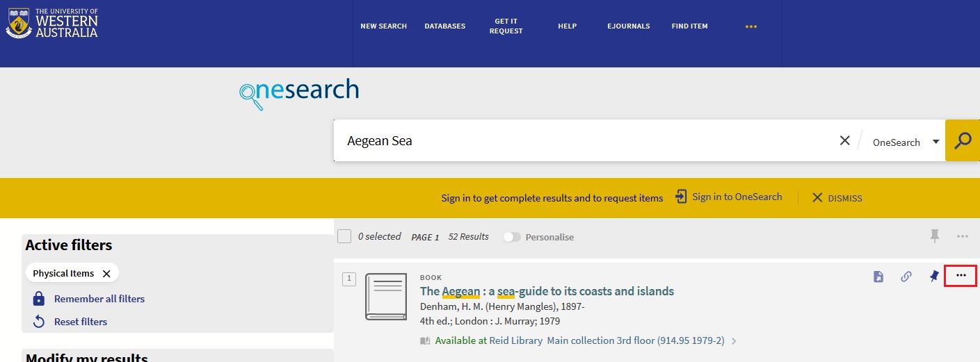Clear the search box text
This screenshot has height=362, width=980.
[x=844, y=141]
